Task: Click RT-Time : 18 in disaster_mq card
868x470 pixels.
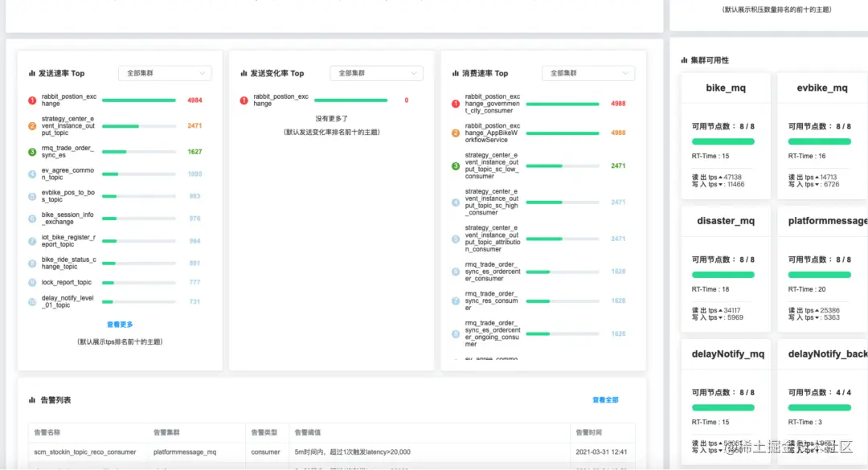Action: coord(710,289)
